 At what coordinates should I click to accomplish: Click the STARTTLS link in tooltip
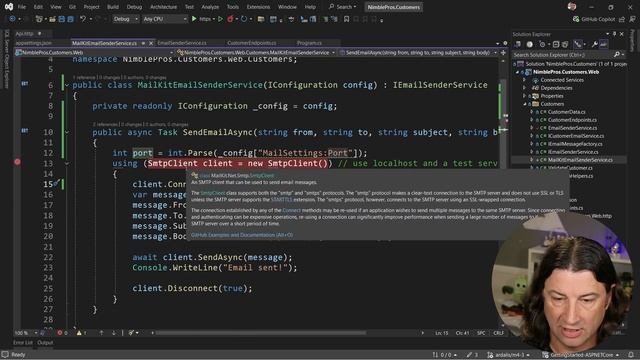click(x=282, y=200)
